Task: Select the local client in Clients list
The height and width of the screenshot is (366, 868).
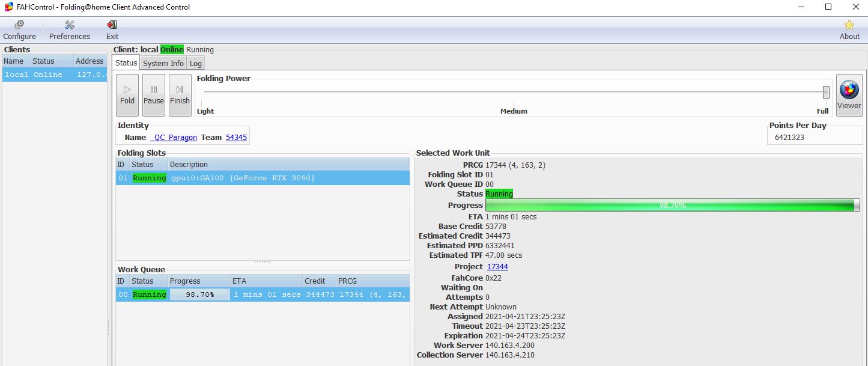Action: (x=54, y=75)
